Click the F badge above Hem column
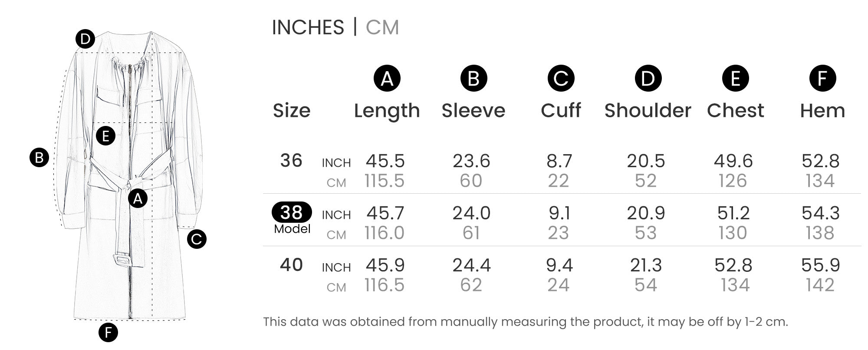Screen dimensions: 868x350 822,78
